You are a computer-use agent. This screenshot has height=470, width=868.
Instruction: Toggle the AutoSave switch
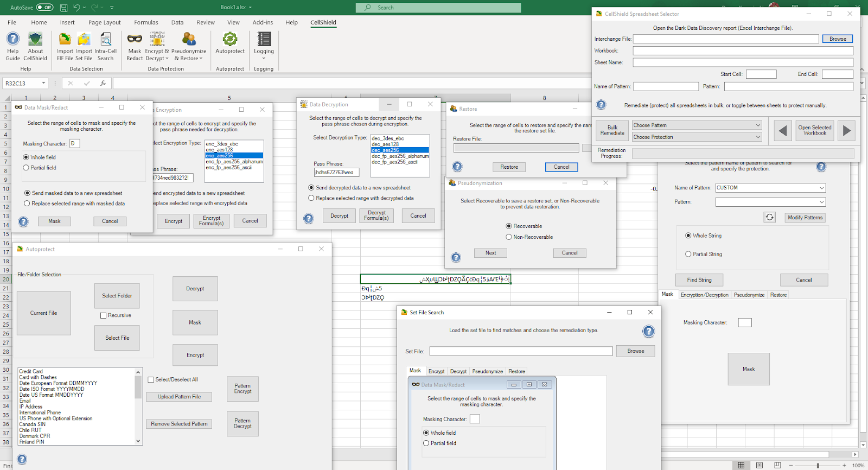pyautogui.click(x=44, y=8)
